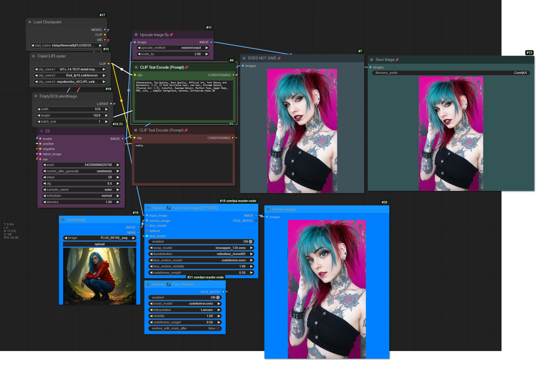Click the collapse square on Upscale Image By
Image resolution: width=560 pixels, height=392 pixels.
(x=136, y=35)
